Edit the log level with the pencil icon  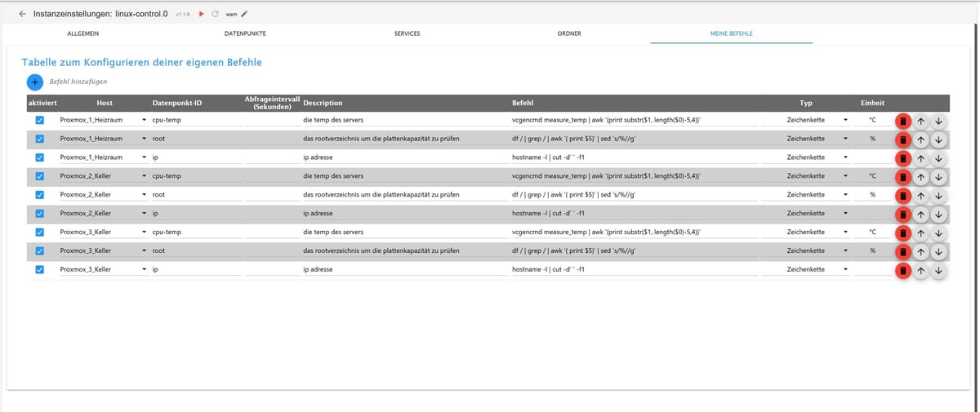(243, 14)
